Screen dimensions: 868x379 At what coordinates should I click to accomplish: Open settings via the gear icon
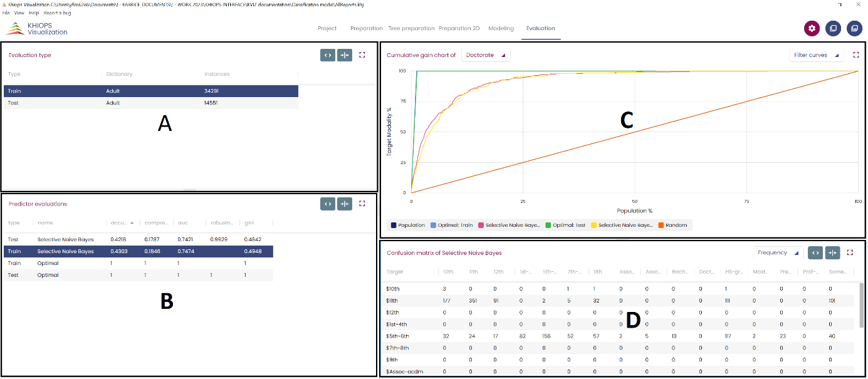tap(812, 28)
